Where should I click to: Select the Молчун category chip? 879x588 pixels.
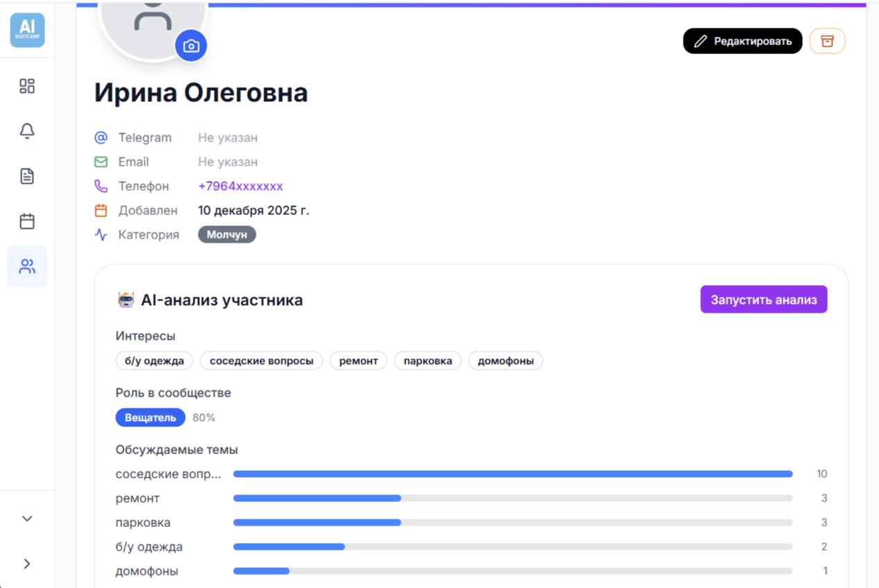(227, 234)
